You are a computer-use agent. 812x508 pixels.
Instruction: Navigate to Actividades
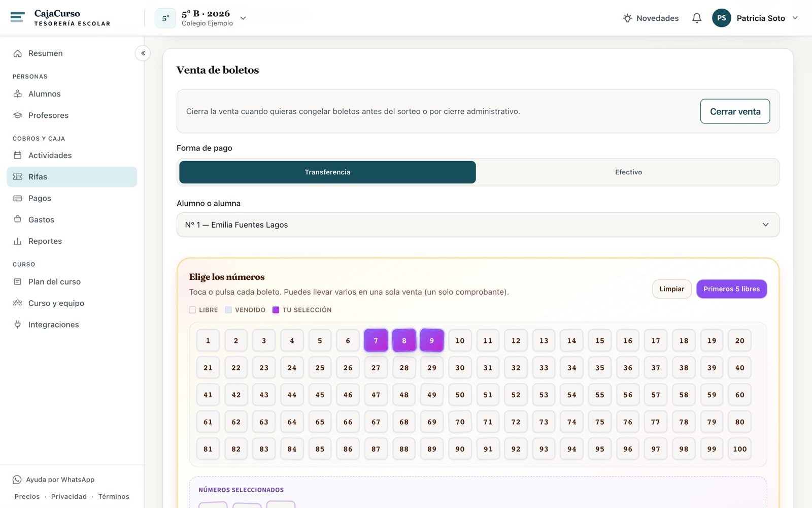[72, 155]
